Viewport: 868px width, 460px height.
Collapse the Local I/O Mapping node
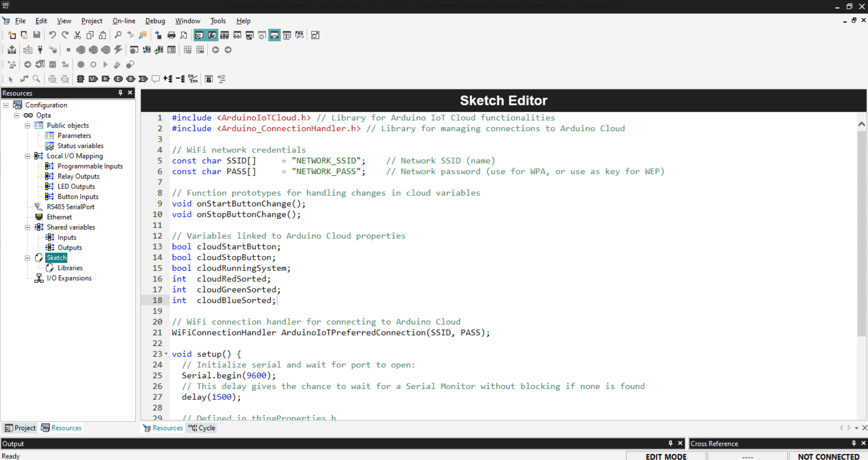tap(28, 156)
